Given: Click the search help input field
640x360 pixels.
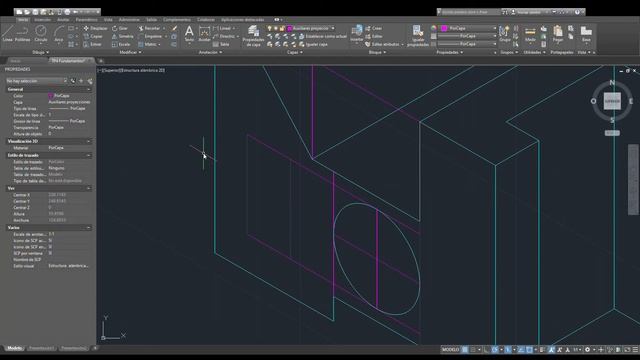Looking at the screenshot, I should 470,12.
